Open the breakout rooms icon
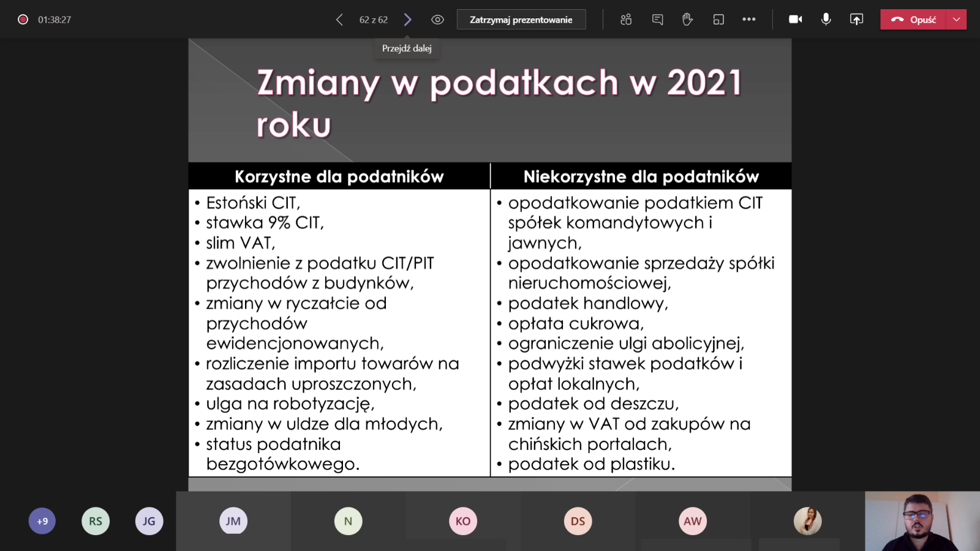This screenshot has width=980, height=551. [x=718, y=20]
